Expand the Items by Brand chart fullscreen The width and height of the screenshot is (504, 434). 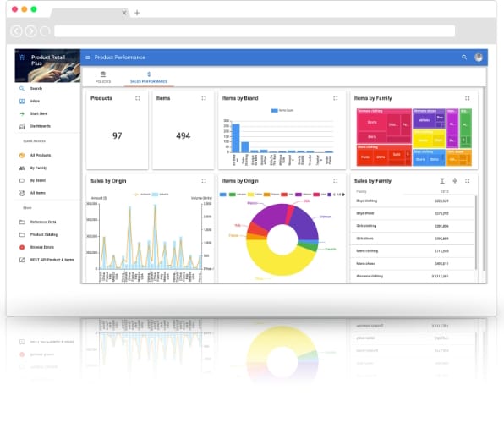336,98
